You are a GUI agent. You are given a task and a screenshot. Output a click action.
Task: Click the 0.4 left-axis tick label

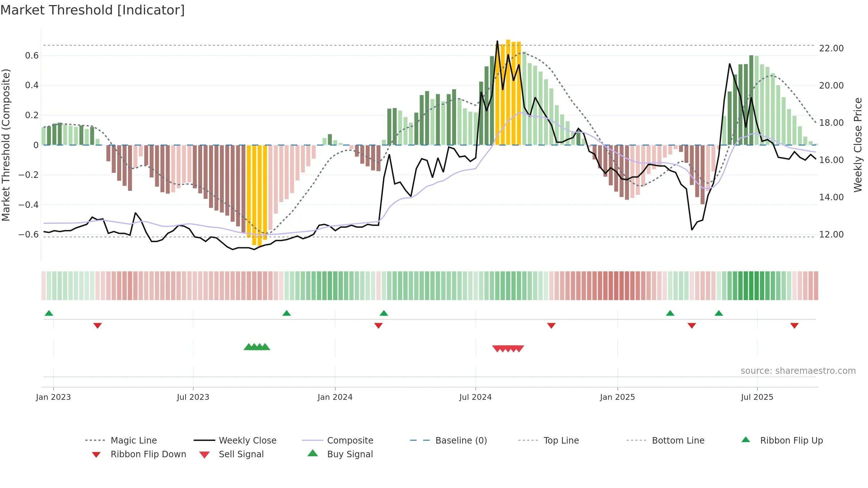click(x=32, y=85)
